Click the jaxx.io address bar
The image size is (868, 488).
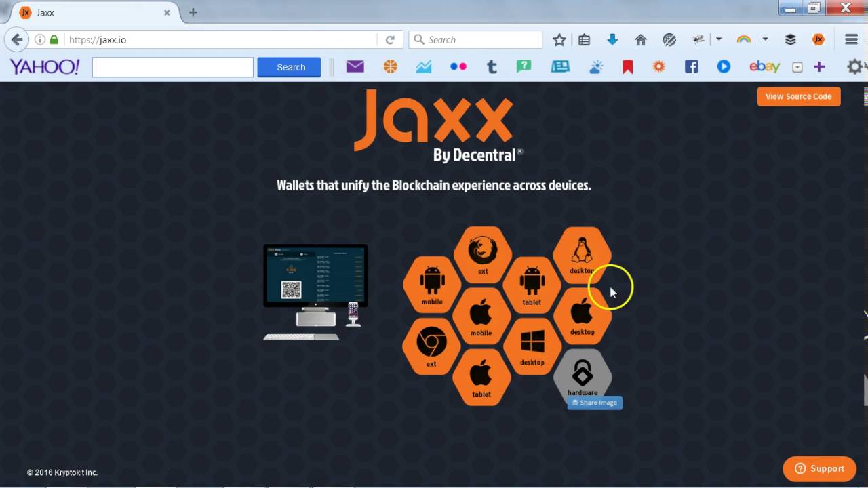pos(220,40)
